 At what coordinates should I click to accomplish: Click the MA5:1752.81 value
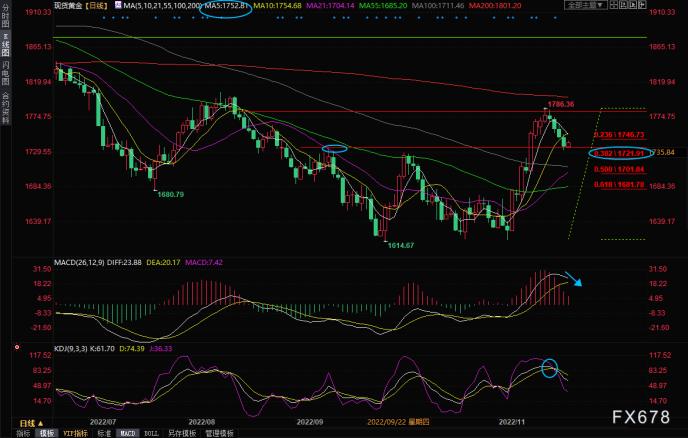tap(226, 6)
